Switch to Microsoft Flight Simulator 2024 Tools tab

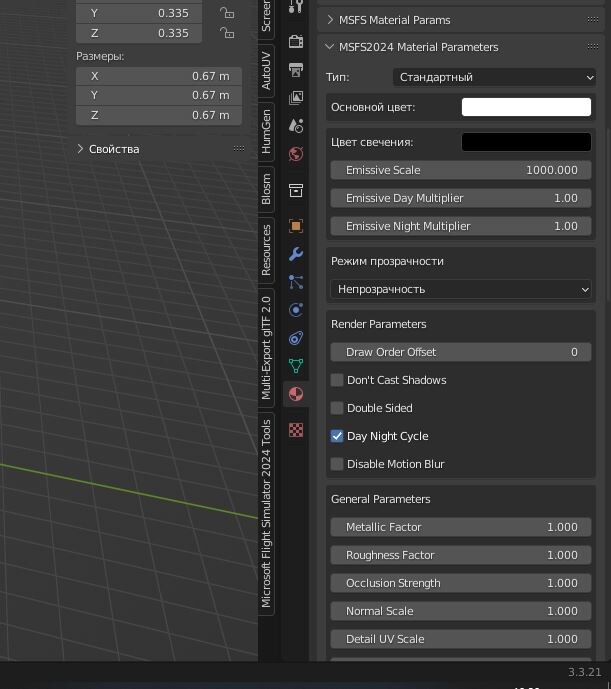pyautogui.click(x=266, y=514)
